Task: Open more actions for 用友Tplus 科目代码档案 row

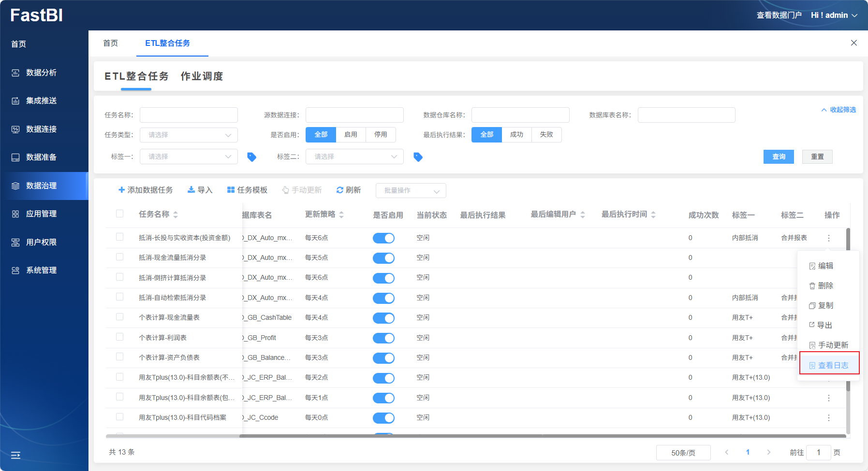Action: tap(828, 418)
